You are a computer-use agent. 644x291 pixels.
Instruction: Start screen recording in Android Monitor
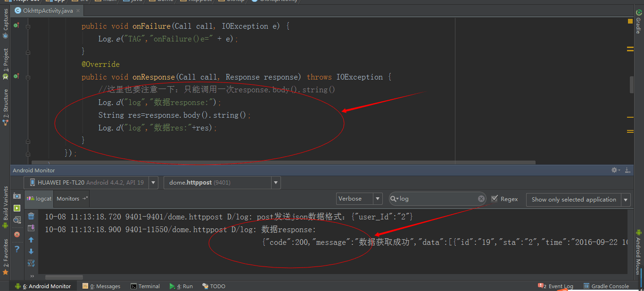pos(17,210)
